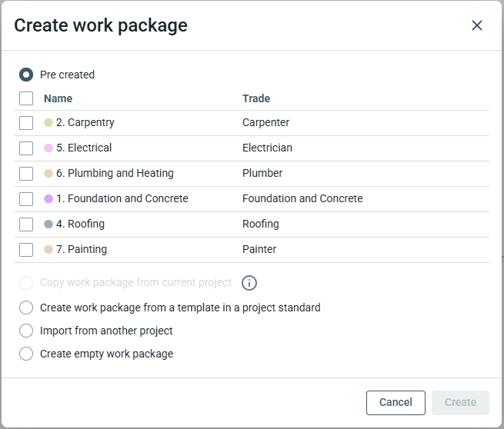Click the Name column header
This screenshot has height=429, width=504.
click(x=58, y=98)
